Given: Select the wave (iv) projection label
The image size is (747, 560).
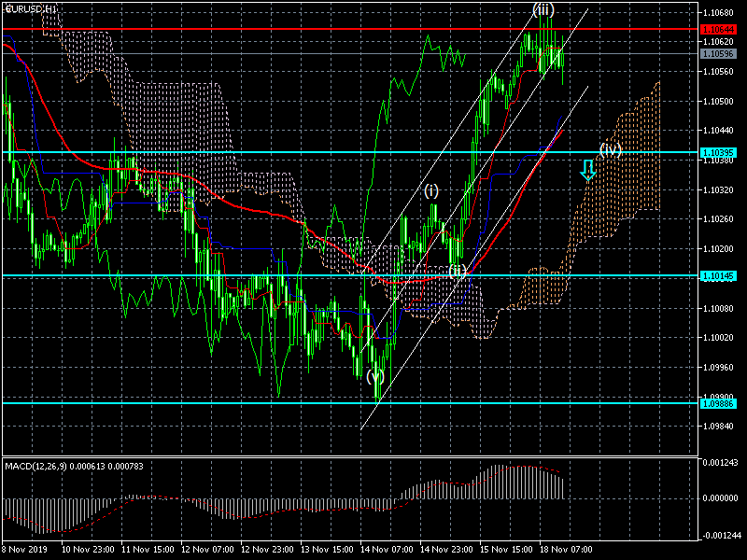Looking at the screenshot, I should (x=611, y=149).
